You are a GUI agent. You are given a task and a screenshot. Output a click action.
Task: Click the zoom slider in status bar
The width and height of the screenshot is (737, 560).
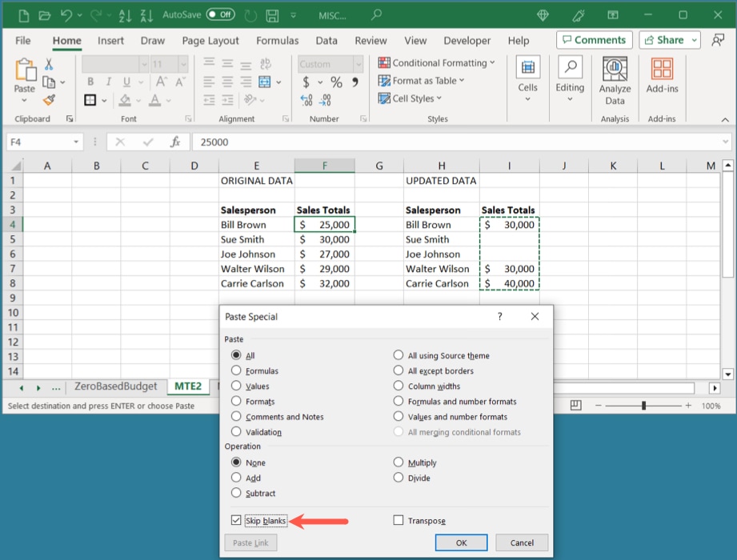coord(644,406)
